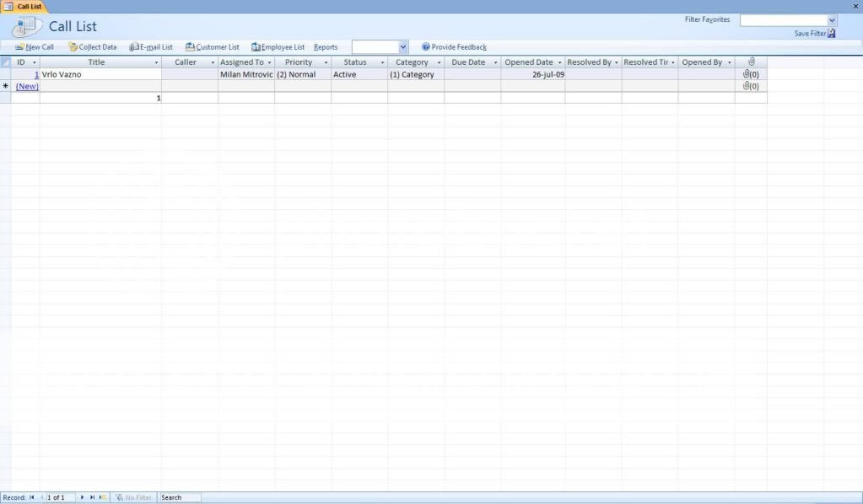Open the Employee List
The height and width of the screenshot is (504, 863).
click(278, 47)
